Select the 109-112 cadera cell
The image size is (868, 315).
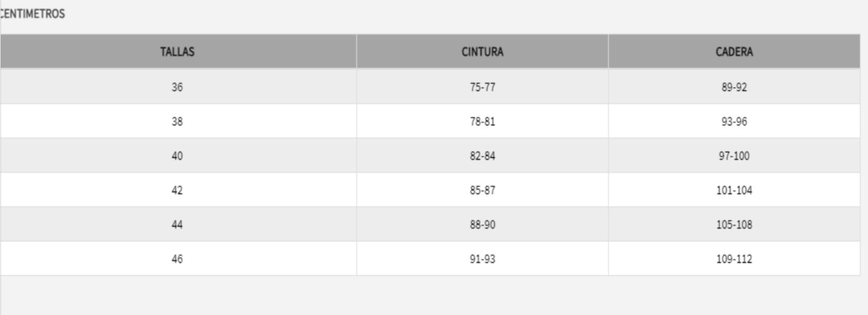click(x=734, y=259)
